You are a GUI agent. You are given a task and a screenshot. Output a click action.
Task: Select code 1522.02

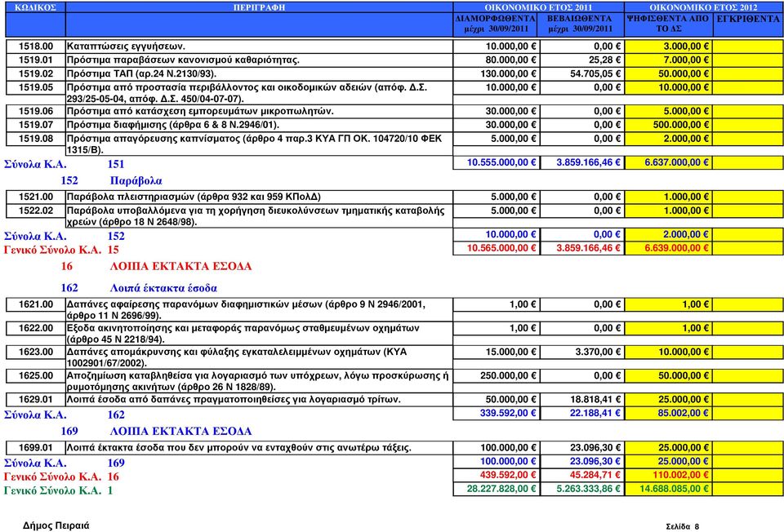[x=35, y=211]
